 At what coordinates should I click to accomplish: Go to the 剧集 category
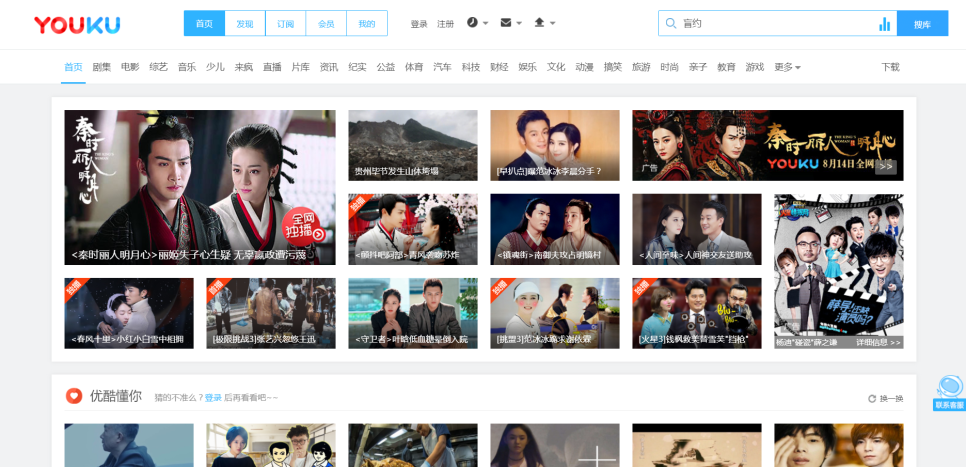102,67
